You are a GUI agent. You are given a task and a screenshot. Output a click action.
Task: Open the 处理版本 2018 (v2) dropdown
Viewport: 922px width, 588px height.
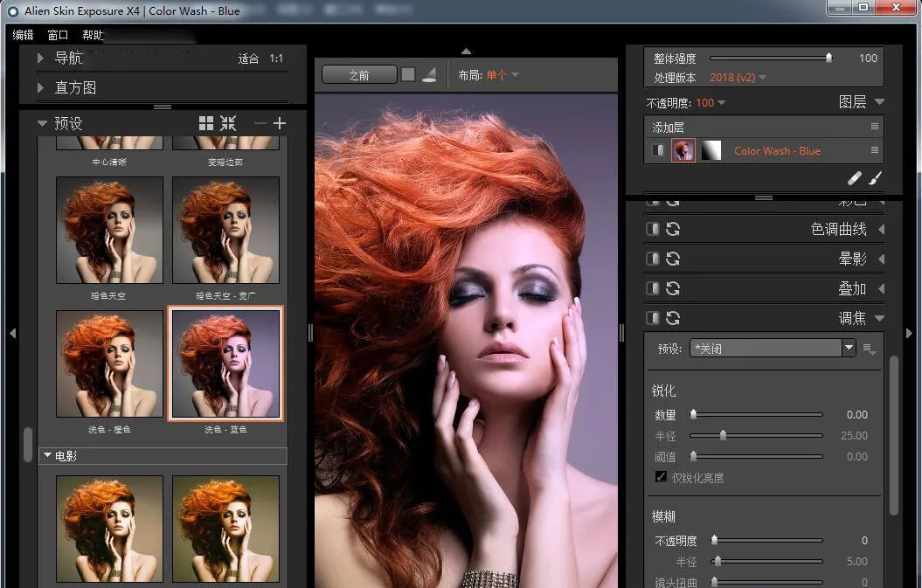pyautogui.click(x=738, y=78)
